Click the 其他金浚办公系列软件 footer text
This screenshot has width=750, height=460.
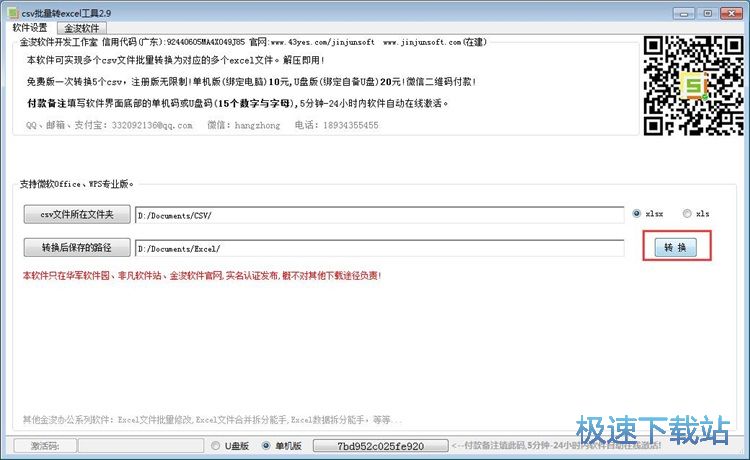(x=212, y=420)
